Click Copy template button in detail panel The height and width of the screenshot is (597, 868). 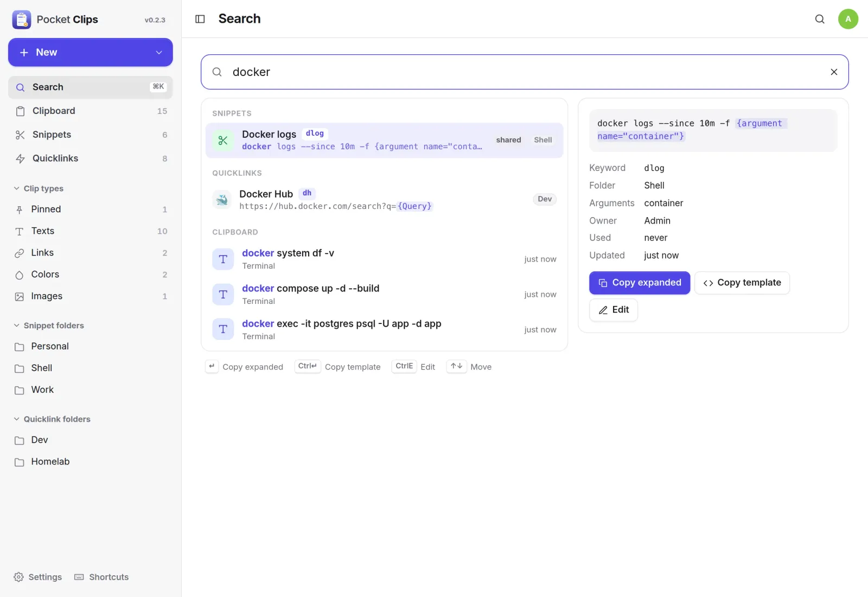click(x=742, y=283)
